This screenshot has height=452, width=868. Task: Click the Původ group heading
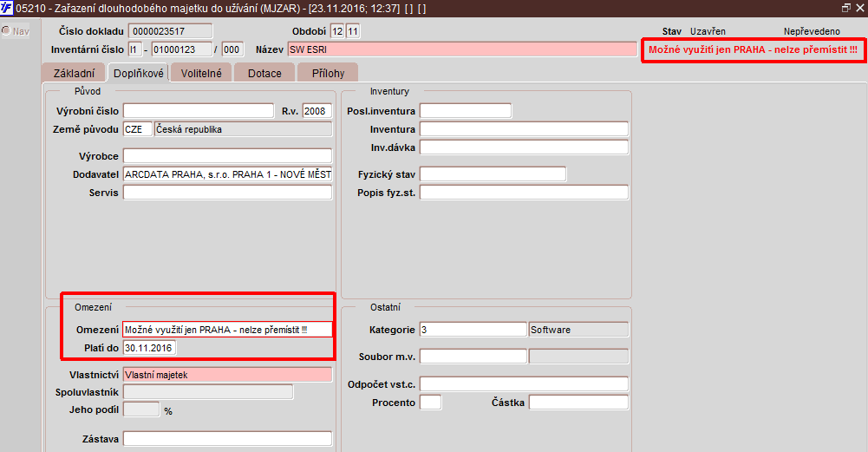(88, 91)
